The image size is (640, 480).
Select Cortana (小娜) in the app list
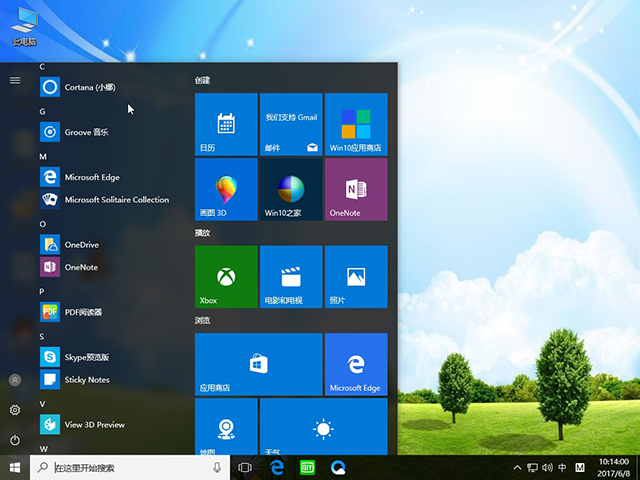click(x=90, y=87)
